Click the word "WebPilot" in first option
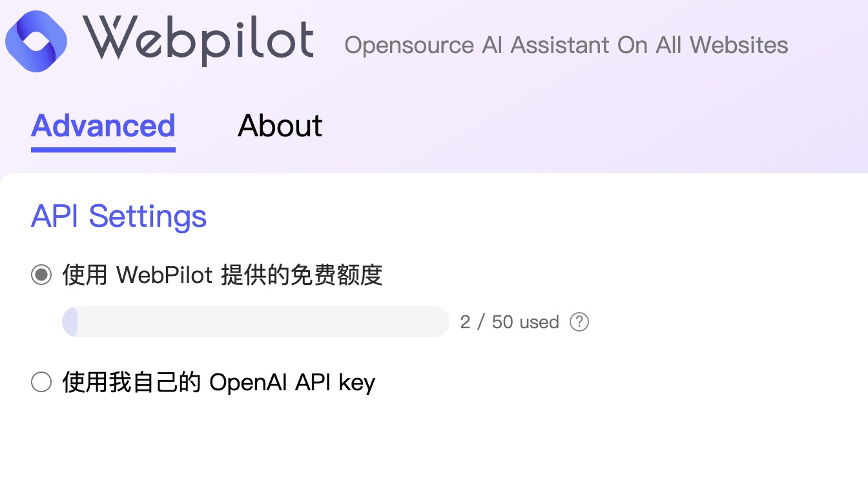 point(165,275)
